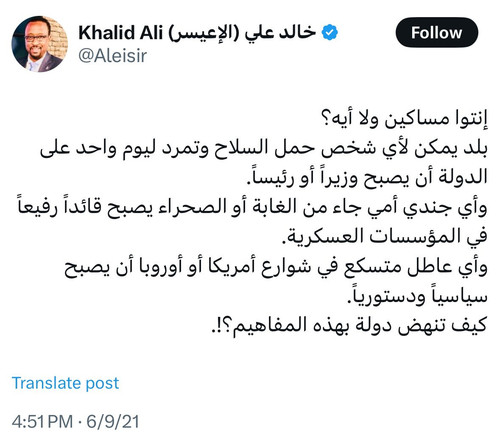Click the line starting وأي عاطل متسكع
Screen dimensions: 500x438
276,265
